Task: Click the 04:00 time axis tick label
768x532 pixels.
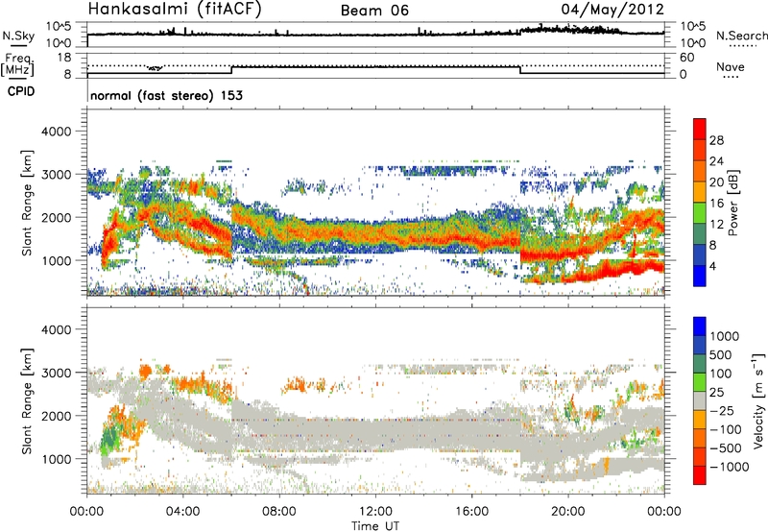Action: (182, 512)
